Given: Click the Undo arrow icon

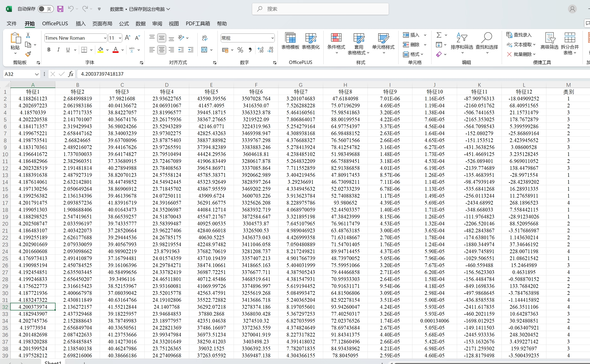Looking at the screenshot, I should 71,9.
